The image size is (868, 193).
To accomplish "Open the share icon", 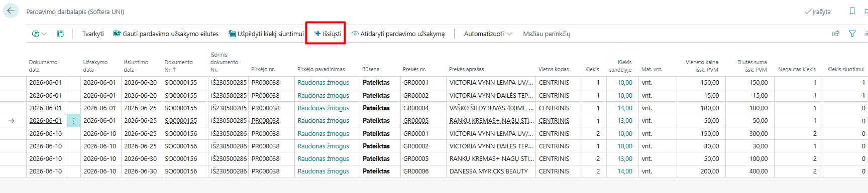I will [x=836, y=34].
